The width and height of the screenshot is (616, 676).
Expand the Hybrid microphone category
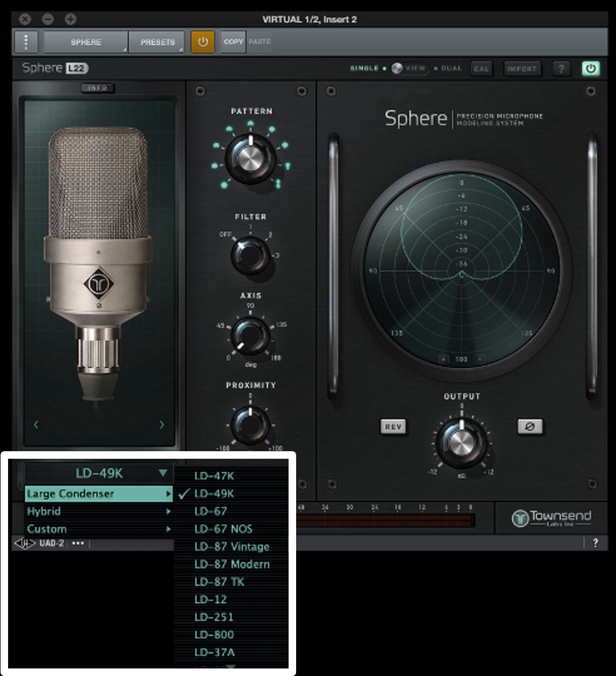tap(97, 511)
